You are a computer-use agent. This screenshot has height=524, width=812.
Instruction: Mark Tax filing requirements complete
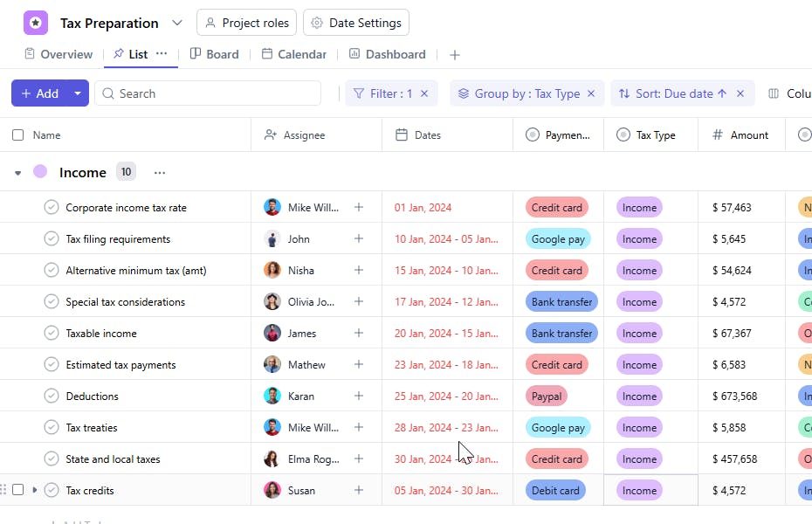tap(52, 238)
